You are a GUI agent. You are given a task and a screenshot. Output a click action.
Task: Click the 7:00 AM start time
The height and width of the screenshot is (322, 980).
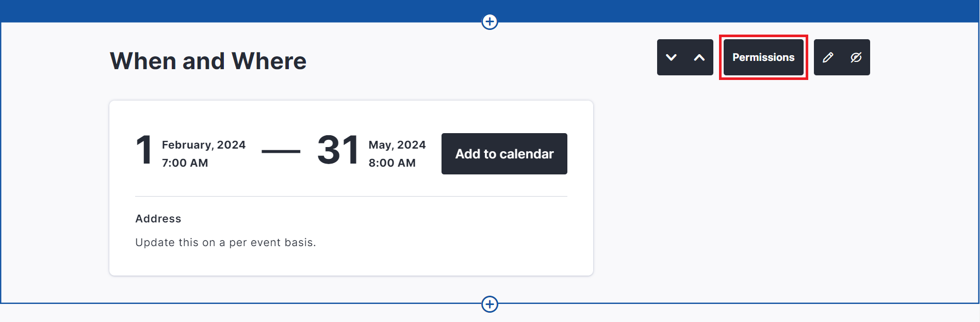point(185,163)
